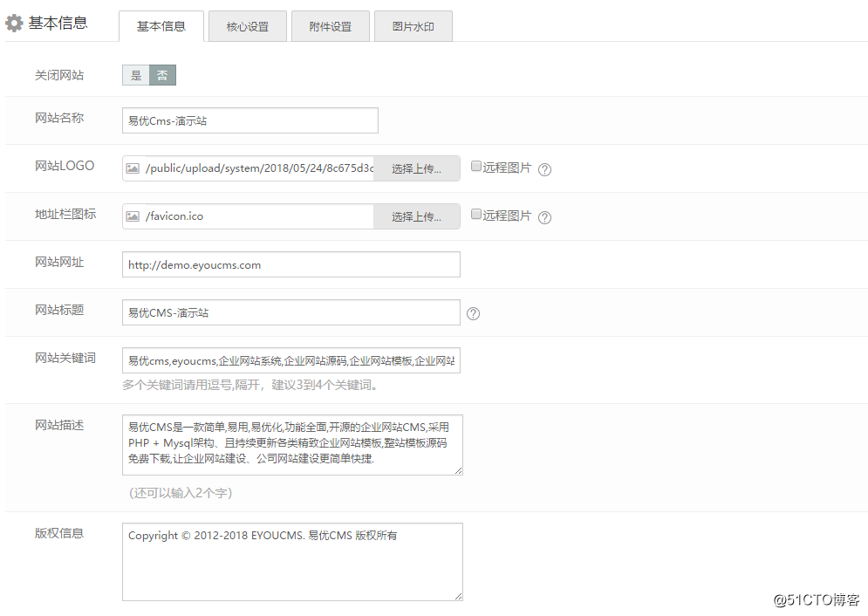Click 选择上传 button for 地址栏图标
The image size is (868, 616).
click(417, 216)
